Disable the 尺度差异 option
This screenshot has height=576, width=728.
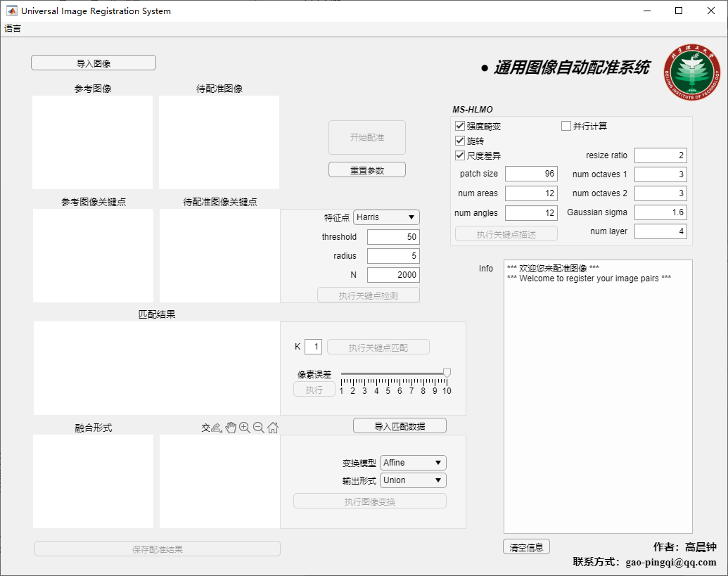[x=460, y=155]
